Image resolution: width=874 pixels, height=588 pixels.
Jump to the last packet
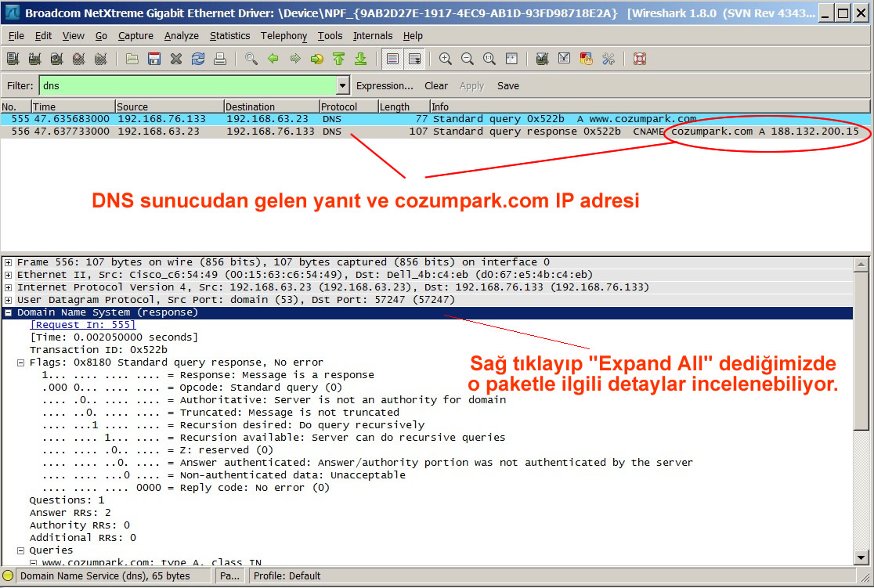[360, 59]
